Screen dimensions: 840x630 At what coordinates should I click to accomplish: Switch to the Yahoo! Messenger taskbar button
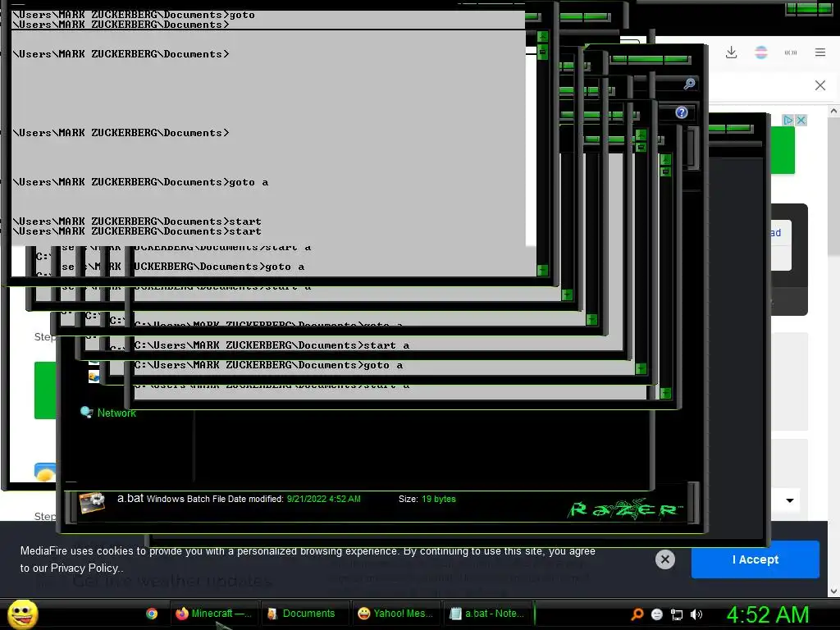tap(396, 614)
